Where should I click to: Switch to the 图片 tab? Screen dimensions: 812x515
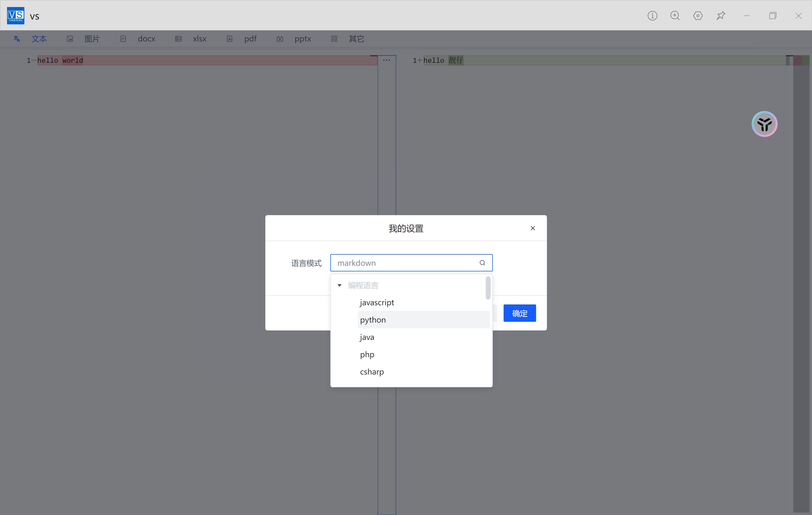pyautogui.click(x=92, y=39)
